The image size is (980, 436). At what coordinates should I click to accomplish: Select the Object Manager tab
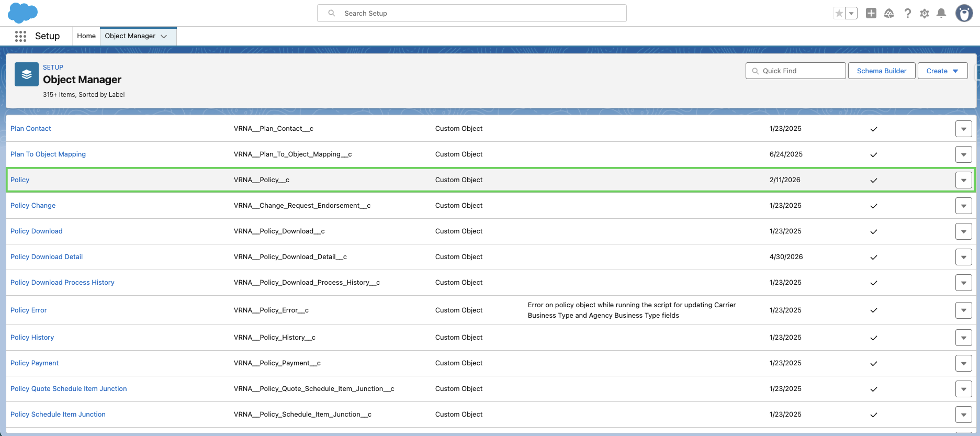pos(130,36)
